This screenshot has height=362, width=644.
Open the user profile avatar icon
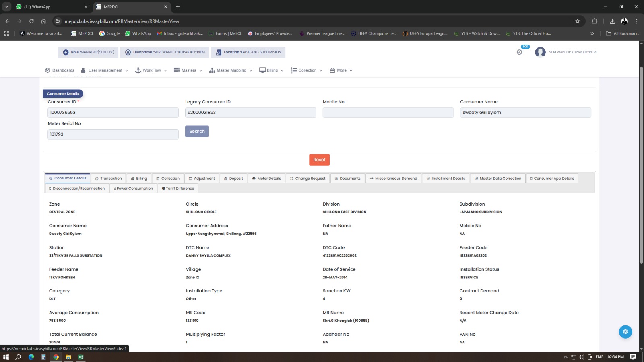pyautogui.click(x=540, y=52)
